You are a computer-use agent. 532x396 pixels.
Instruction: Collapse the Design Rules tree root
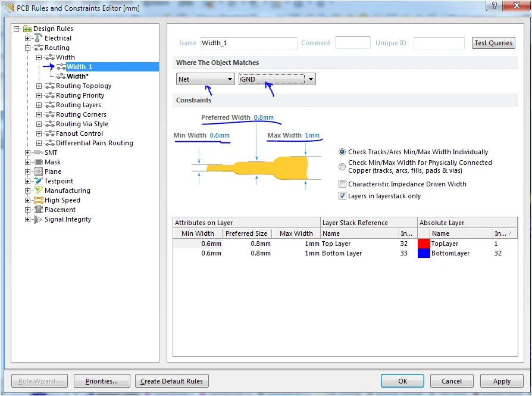click(x=16, y=29)
